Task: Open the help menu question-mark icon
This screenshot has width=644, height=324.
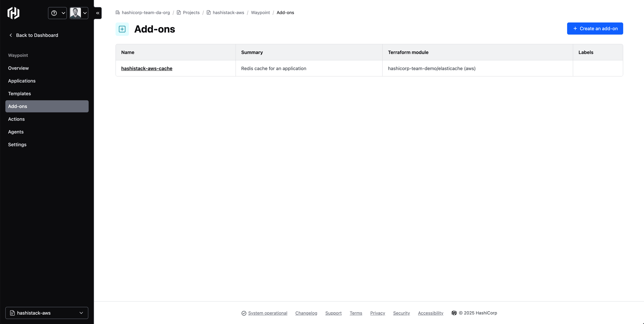Action: point(54,13)
